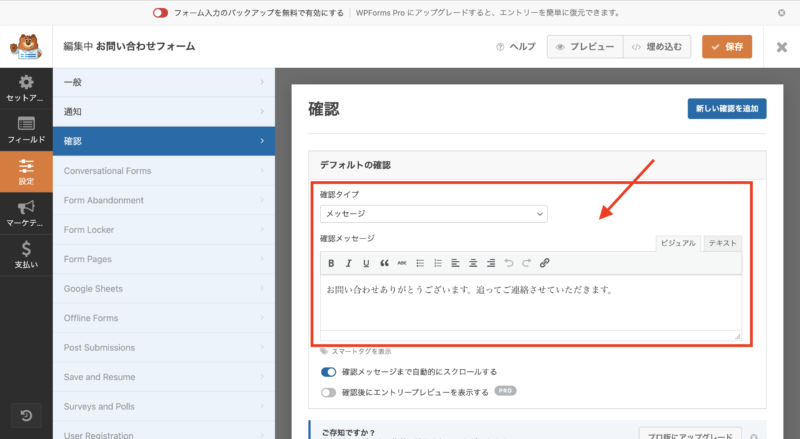
Task: Insert a blockquote in the confirmation message
Action: pos(384,263)
